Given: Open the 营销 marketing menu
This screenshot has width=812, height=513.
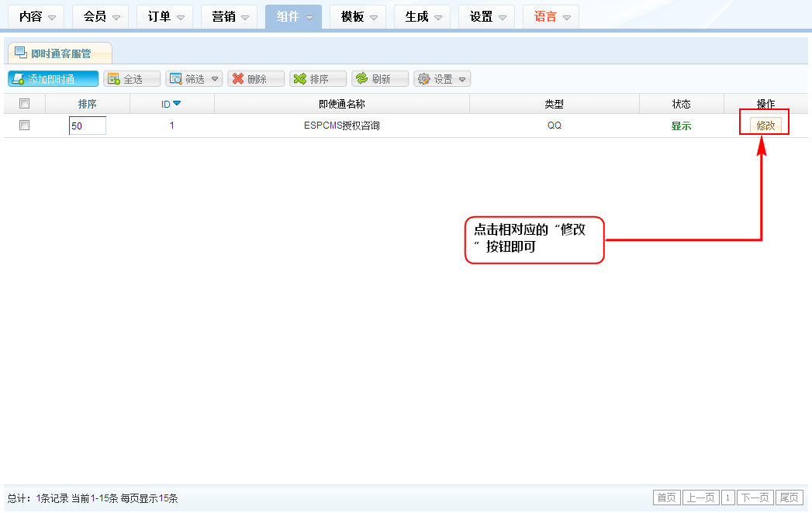Looking at the screenshot, I should (229, 16).
